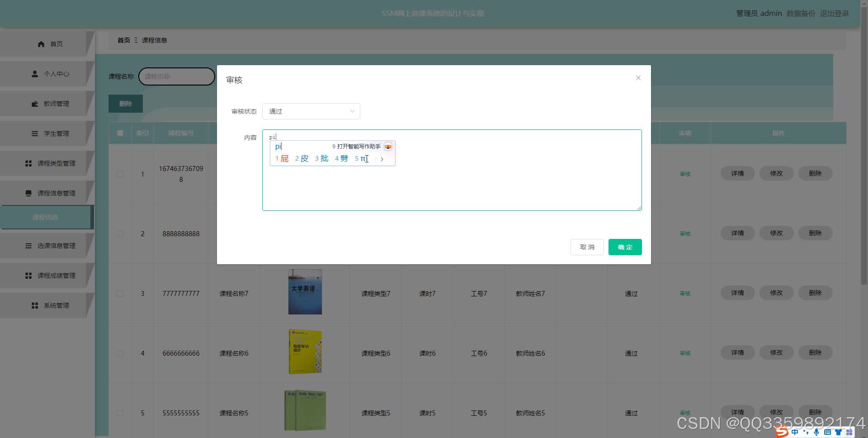Click 修改 for row 7777777777
The width and height of the screenshot is (868, 438).
click(776, 293)
